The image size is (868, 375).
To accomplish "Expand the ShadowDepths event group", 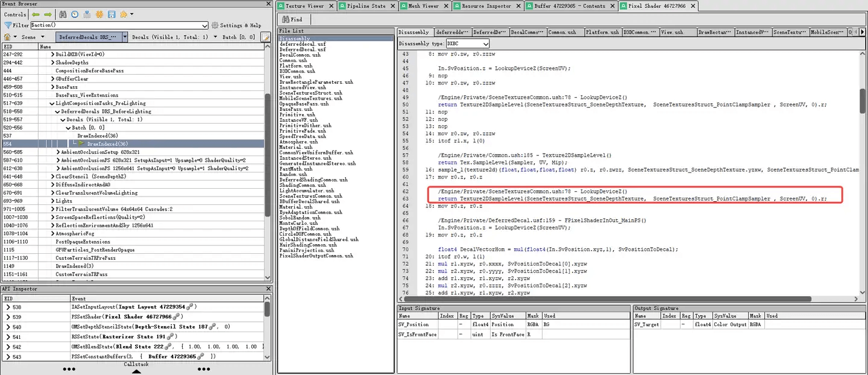I will [52, 63].
